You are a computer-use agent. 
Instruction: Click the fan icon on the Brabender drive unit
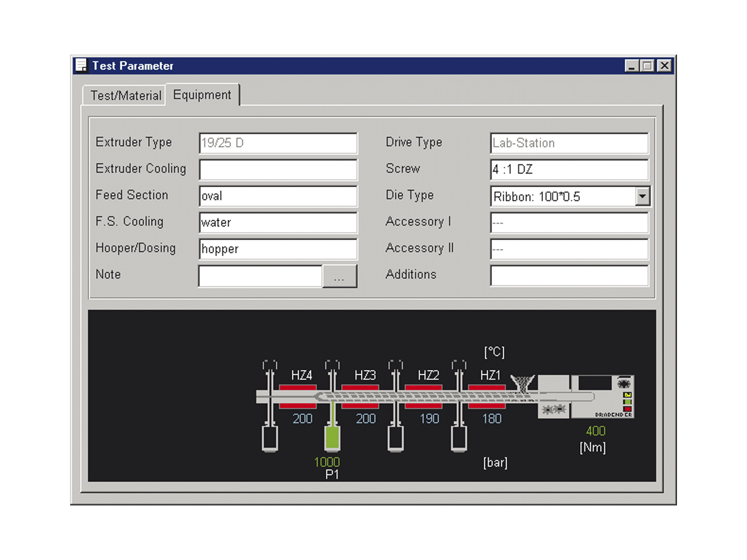[624, 383]
